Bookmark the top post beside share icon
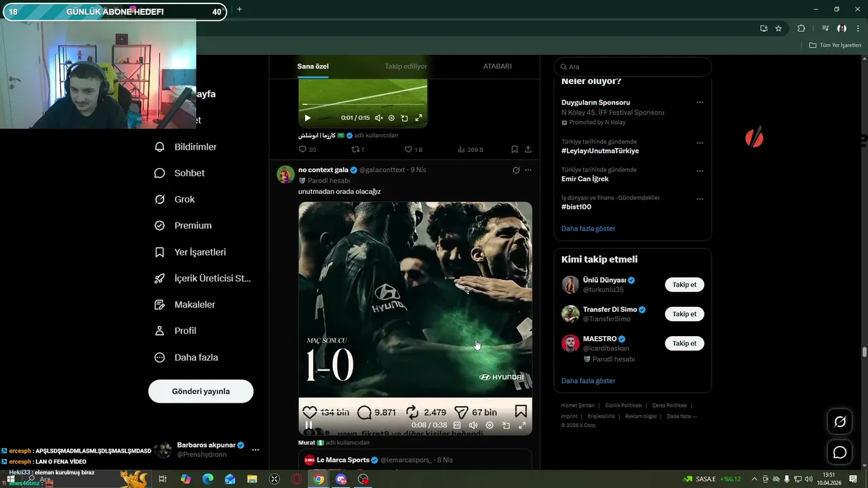 [515, 149]
